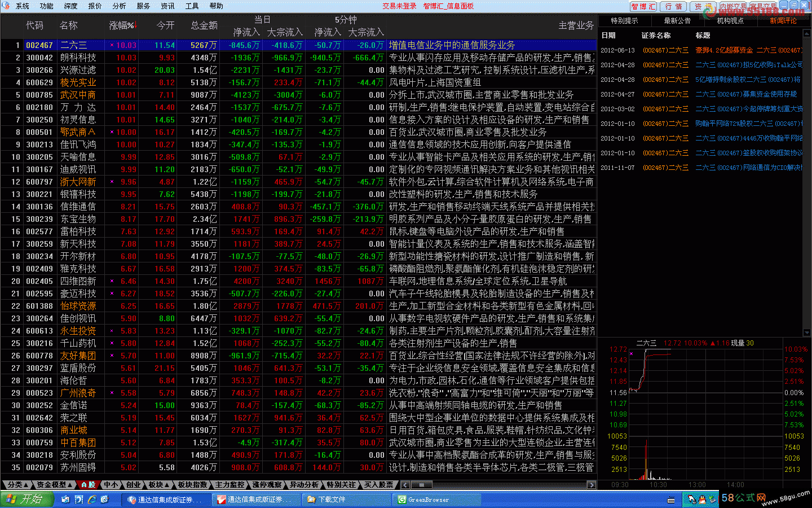Select stock row 600797 浙大网新

tap(298, 182)
